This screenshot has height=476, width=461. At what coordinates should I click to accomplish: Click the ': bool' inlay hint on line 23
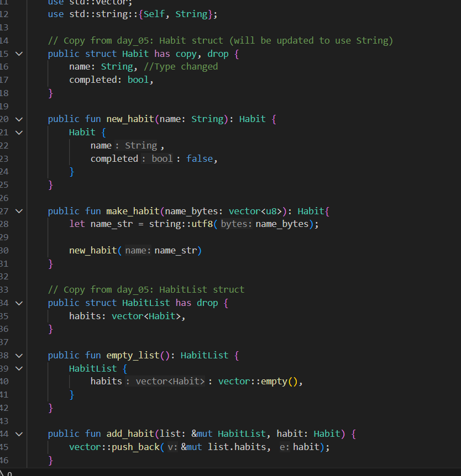pos(158,159)
